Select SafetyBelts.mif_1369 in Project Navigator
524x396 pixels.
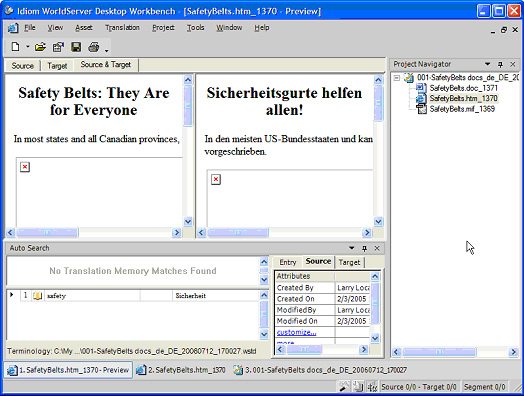coord(462,109)
